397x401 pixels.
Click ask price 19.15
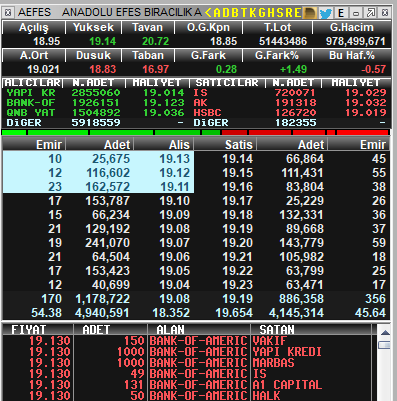click(238, 173)
